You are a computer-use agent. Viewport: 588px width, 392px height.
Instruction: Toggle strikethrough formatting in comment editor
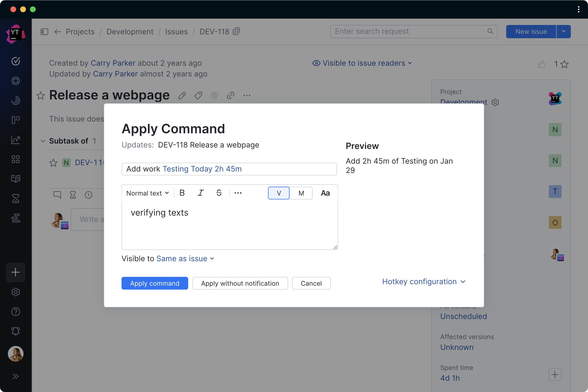219,193
